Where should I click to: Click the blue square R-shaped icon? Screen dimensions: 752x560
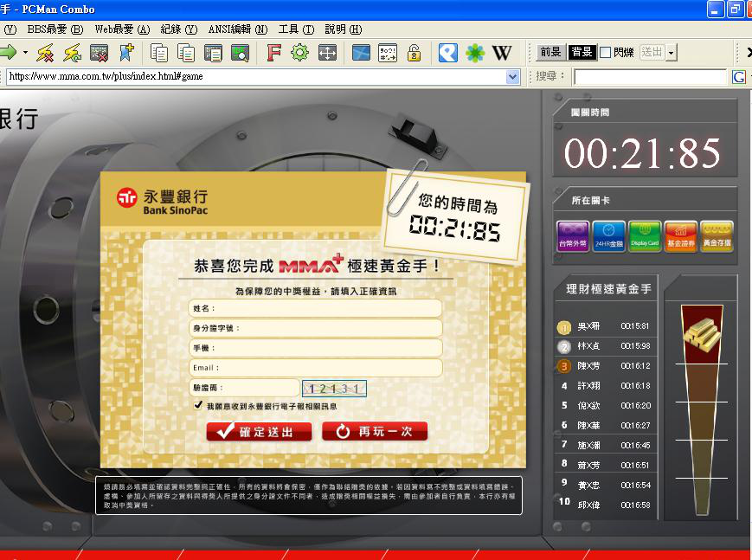448,52
